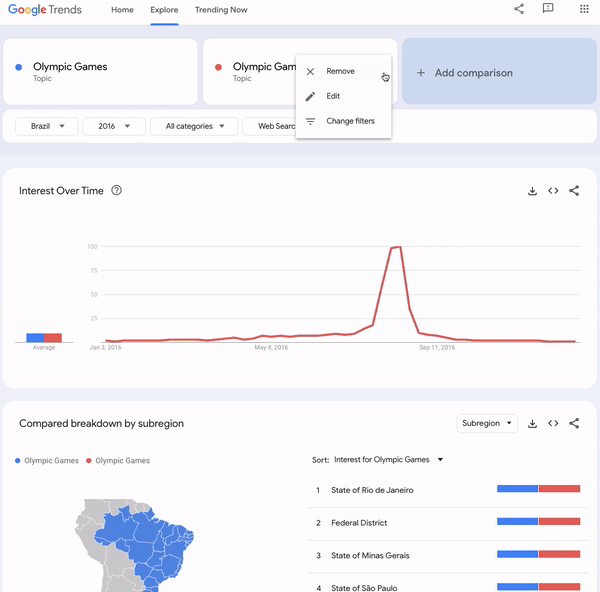Viewport: 600px width, 592px height.
Task: Click the Jan 3, 2016 axis label
Action: click(x=105, y=347)
